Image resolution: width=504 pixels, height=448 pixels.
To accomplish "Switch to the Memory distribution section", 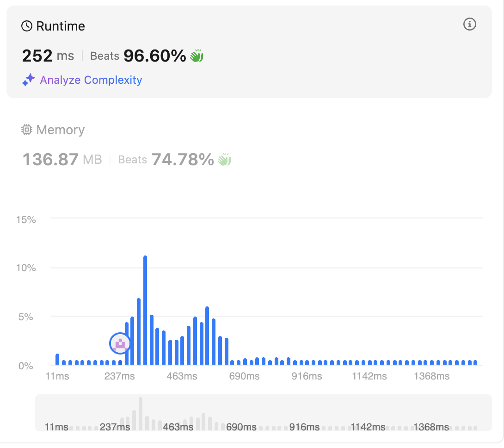I will point(60,130).
